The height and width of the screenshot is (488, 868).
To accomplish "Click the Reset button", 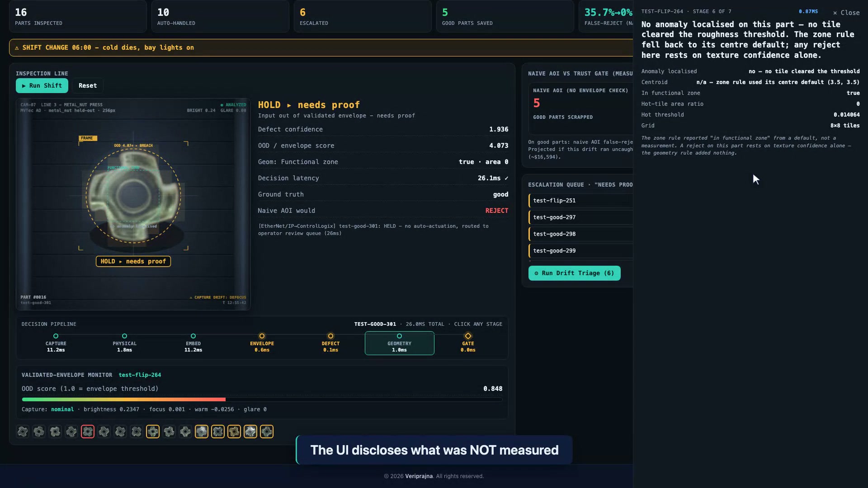I will point(88,85).
